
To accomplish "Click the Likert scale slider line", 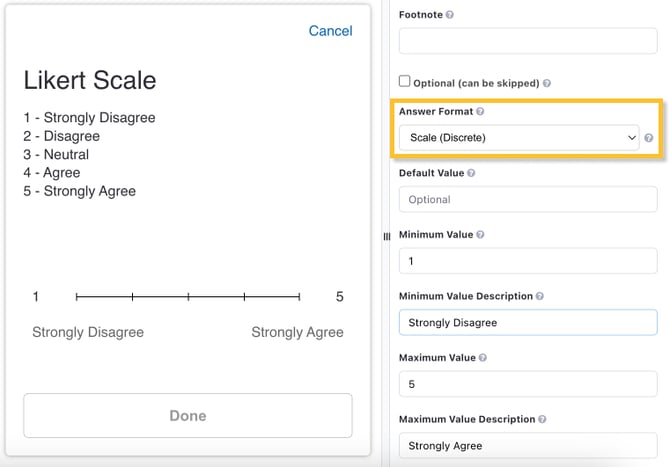I will click(x=188, y=297).
